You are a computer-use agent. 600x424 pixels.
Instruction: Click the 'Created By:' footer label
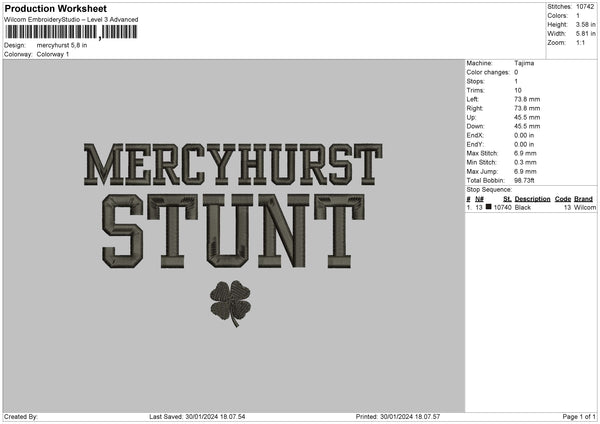coord(21,417)
